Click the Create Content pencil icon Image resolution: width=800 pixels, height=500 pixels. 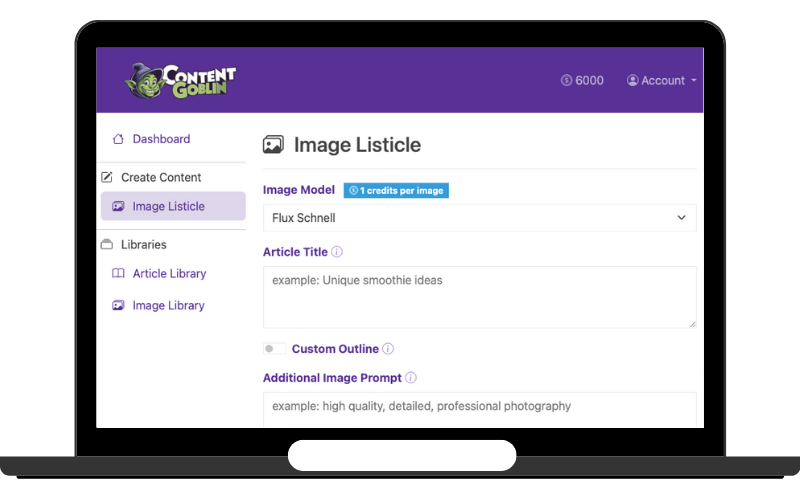(x=107, y=177)
